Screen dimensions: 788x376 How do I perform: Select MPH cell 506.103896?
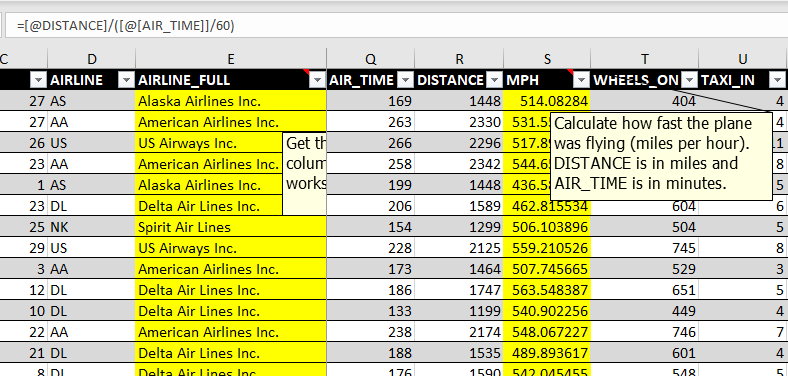point(547,227)
